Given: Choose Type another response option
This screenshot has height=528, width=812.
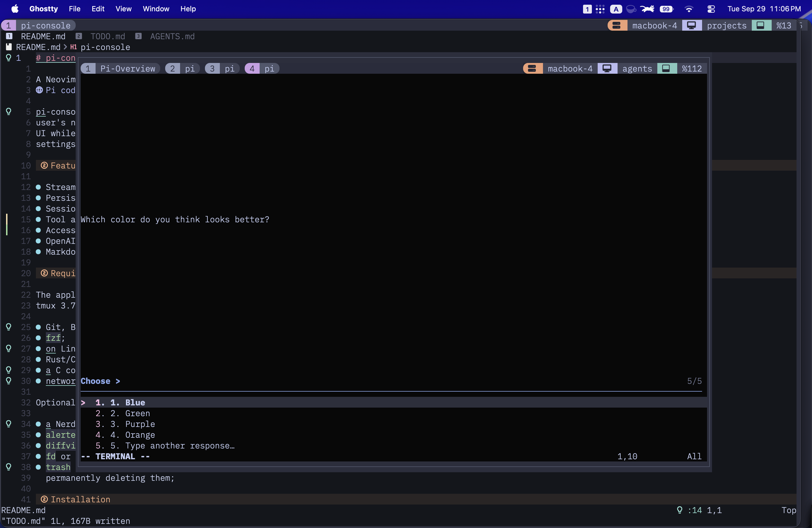Looking at the screenshot, I should [x=393, y=446].
